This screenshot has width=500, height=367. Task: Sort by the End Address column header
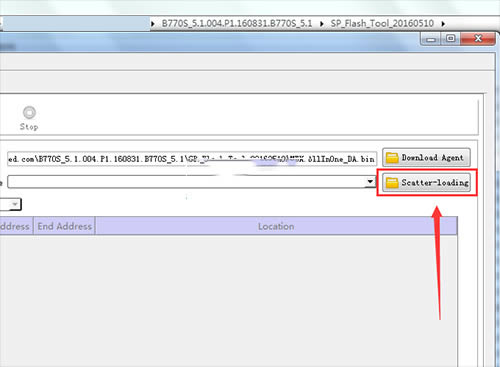tap(64, 226)
